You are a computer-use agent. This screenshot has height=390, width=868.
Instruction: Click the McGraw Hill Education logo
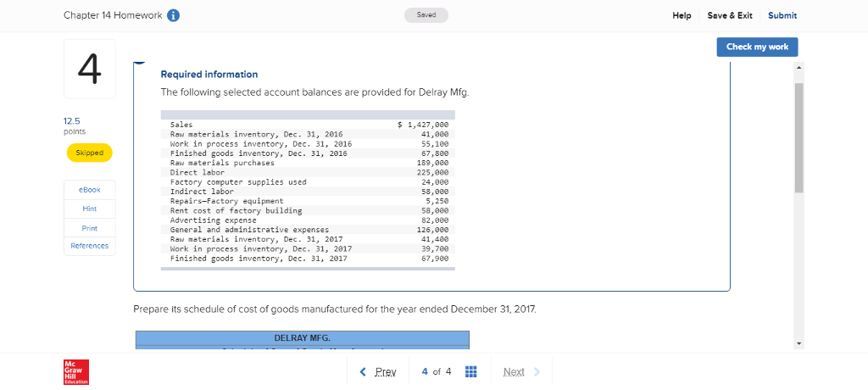coord(76,371)
